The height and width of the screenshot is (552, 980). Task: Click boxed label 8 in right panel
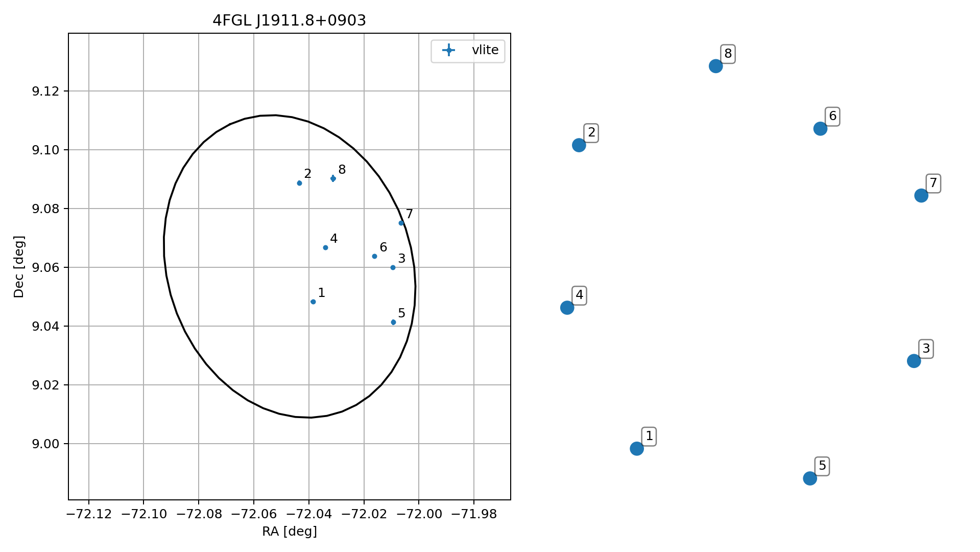point(728,54)
